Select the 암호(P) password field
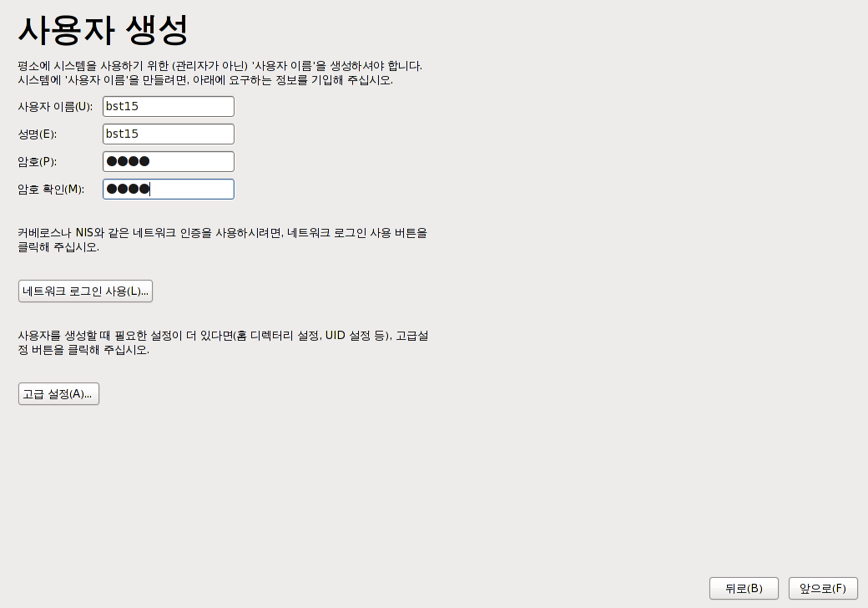The height and width of the screenshot is (608, 868). click(x=169, y=162)
